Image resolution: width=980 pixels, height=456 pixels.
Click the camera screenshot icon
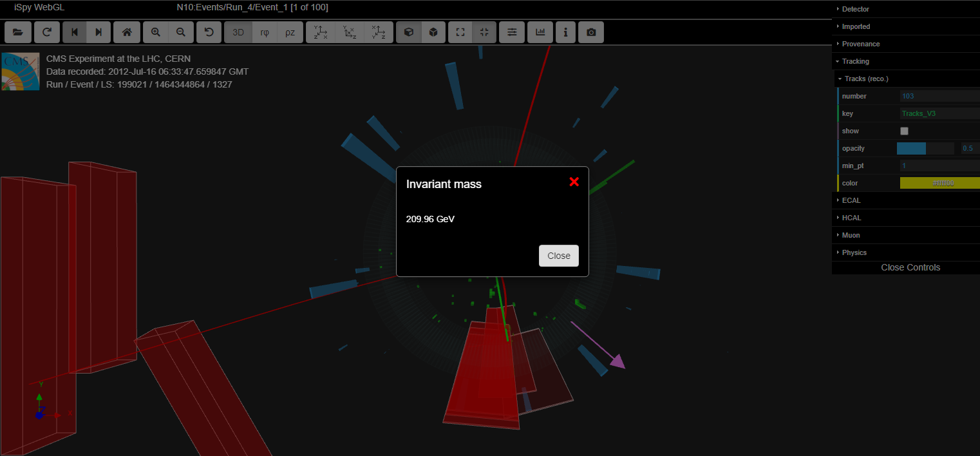[591, 32]
